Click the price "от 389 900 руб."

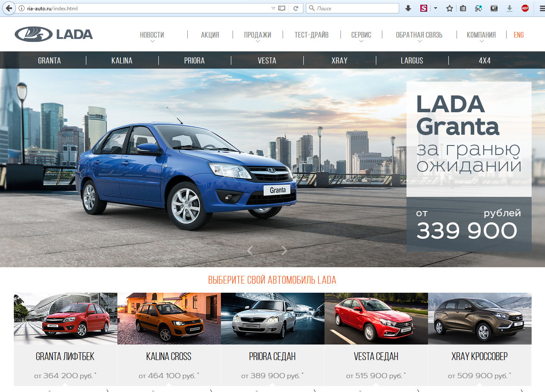click(x=271, y=376)
